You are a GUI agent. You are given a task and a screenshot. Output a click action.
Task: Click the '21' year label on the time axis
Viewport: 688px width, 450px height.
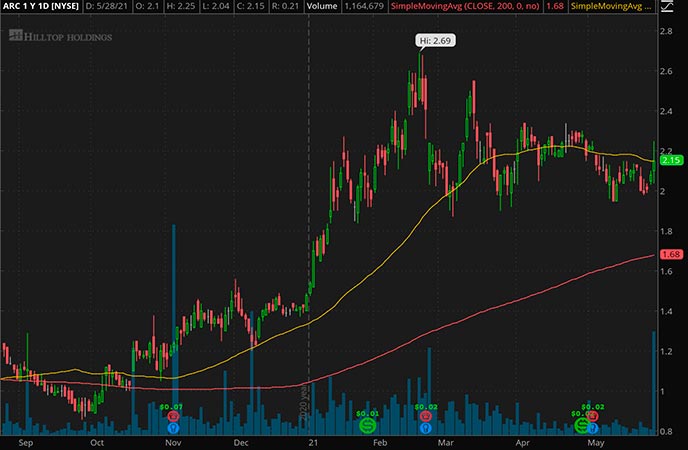[x=313, y=443]
